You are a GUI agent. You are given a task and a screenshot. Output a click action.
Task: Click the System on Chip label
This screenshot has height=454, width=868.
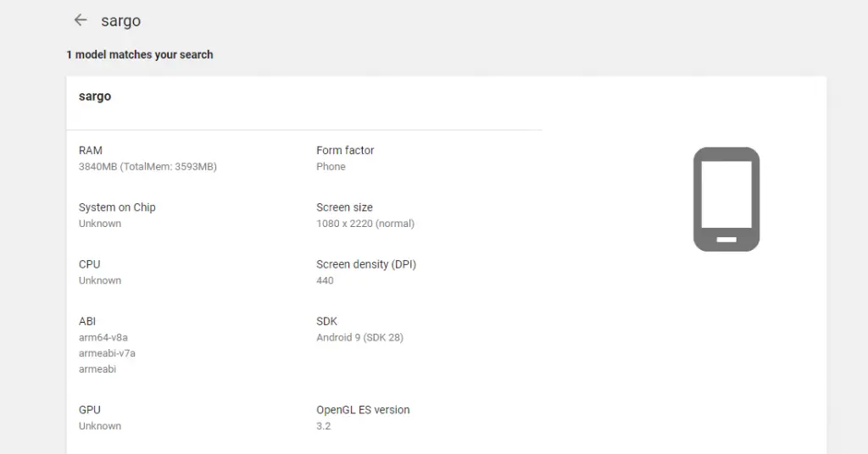point(117,208)
